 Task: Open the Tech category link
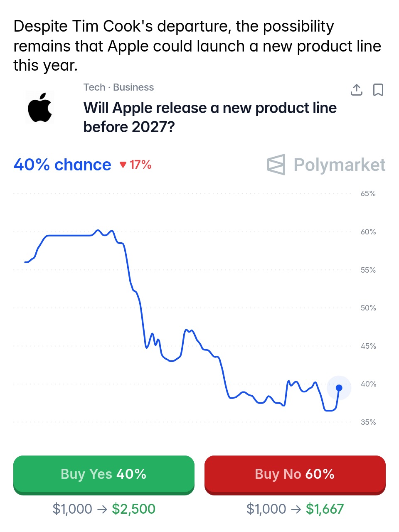point(94,87)
